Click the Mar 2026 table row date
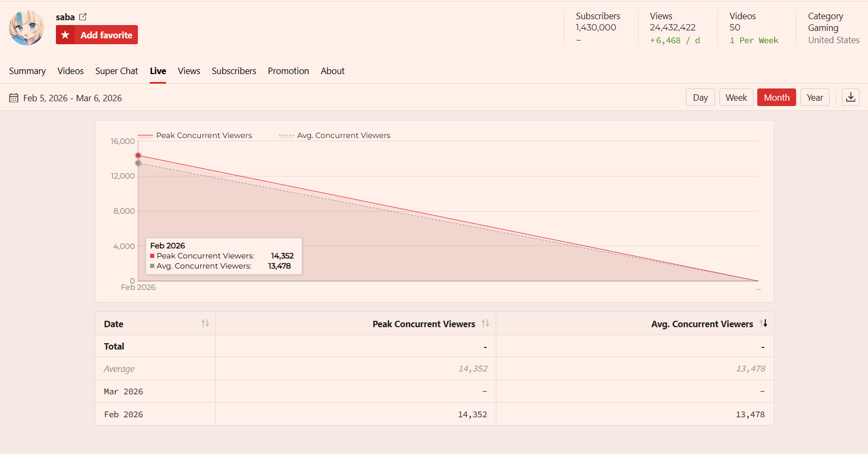Viewport: 868px width, 454px height. (x=124, y=392)
